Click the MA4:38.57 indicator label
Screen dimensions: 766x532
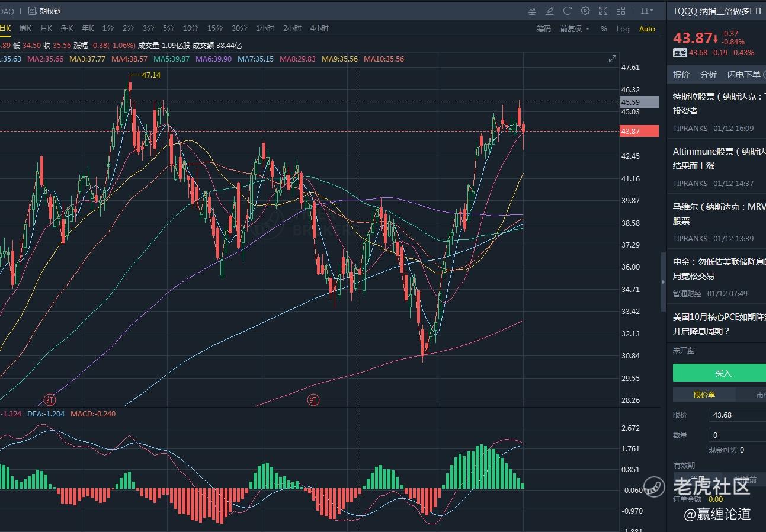[129, 59]
